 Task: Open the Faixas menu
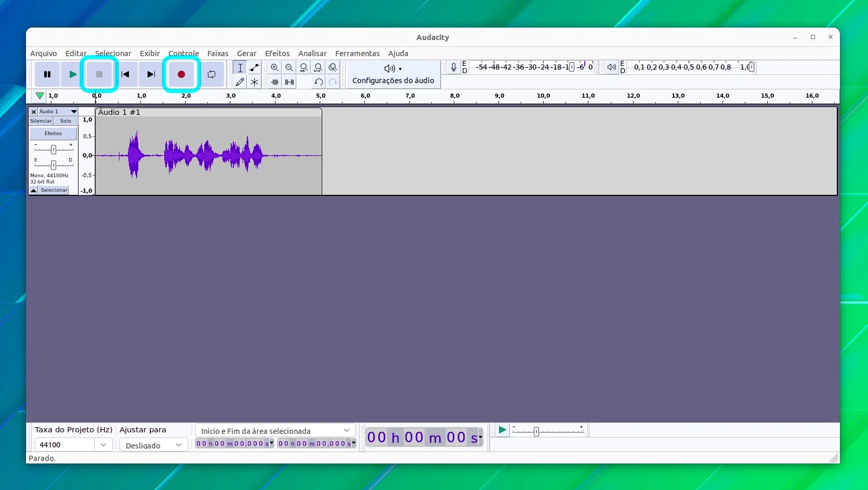(218, 54)
